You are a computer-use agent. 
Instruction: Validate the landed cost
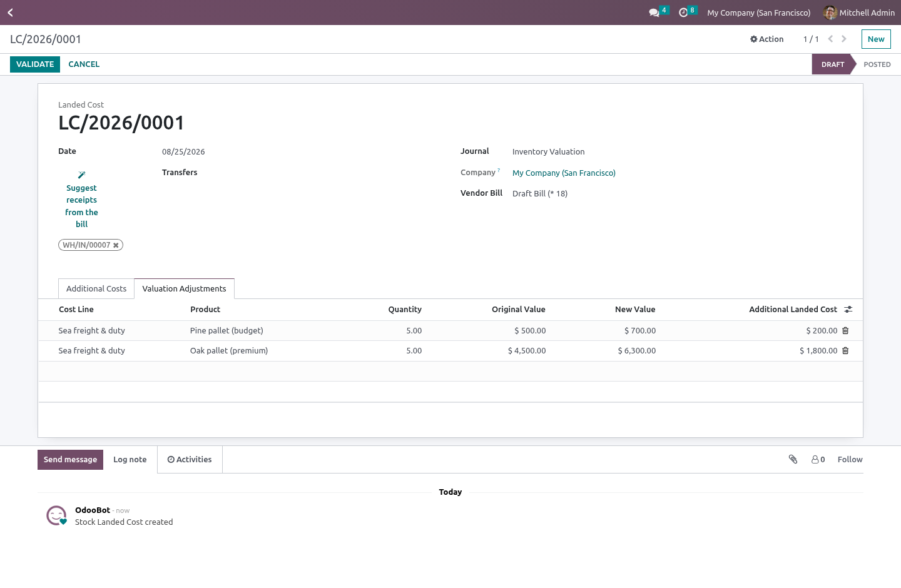35,64
